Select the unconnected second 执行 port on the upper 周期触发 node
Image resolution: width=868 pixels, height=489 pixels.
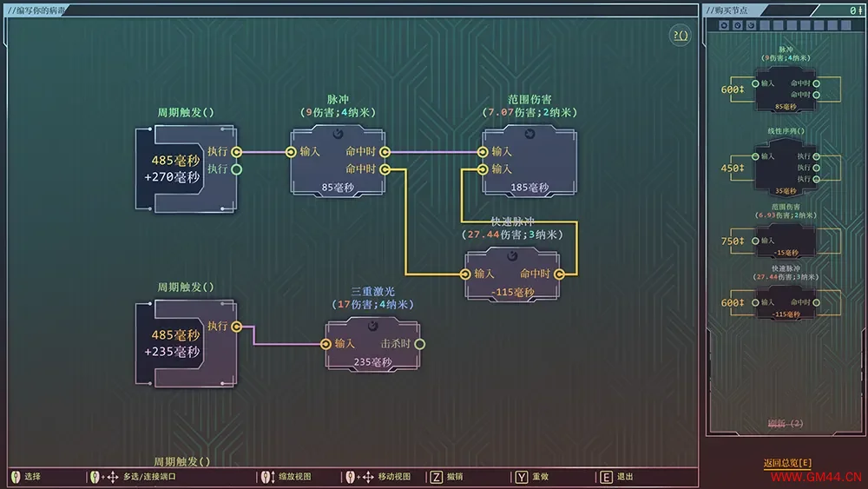(236, 169)
